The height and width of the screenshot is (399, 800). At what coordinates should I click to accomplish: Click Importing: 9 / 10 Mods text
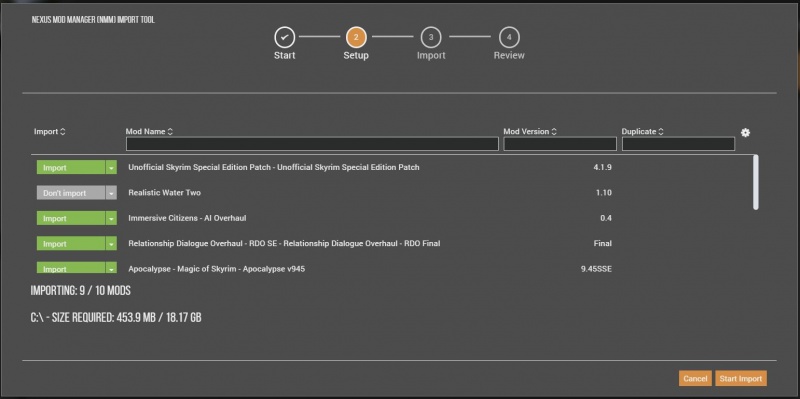coord(81,291)
